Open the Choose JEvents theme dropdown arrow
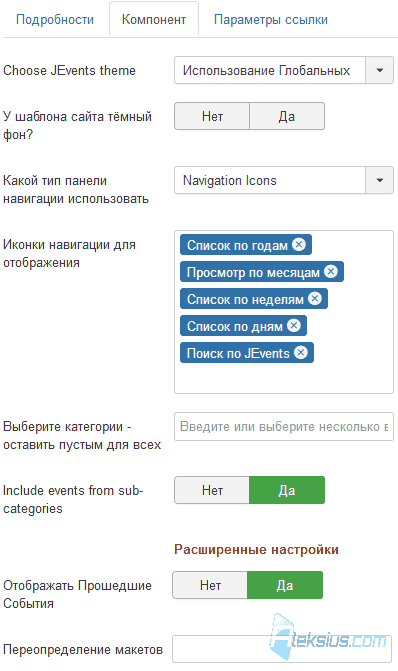398x671 pixels. [379, 70]
